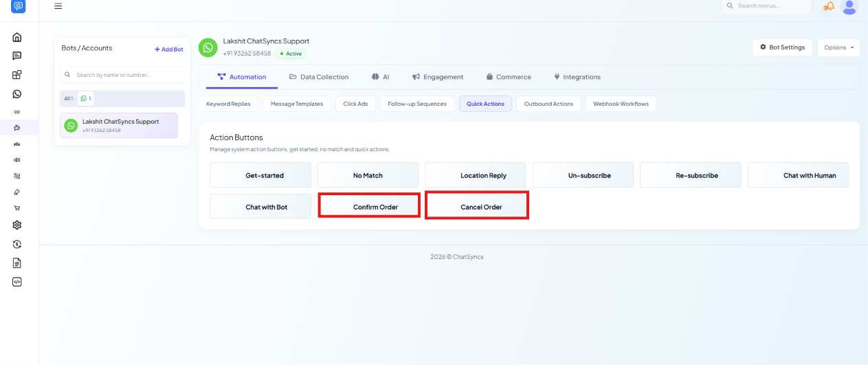This screenshot has width=868, height=365.
Task: Open the Keyword Replies sub-tab
Action: (x=229, y=104)
